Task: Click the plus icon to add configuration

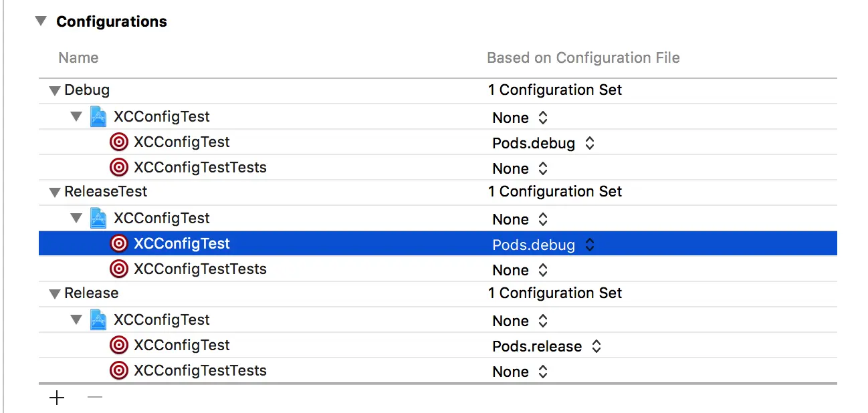Action: [58, 398]
